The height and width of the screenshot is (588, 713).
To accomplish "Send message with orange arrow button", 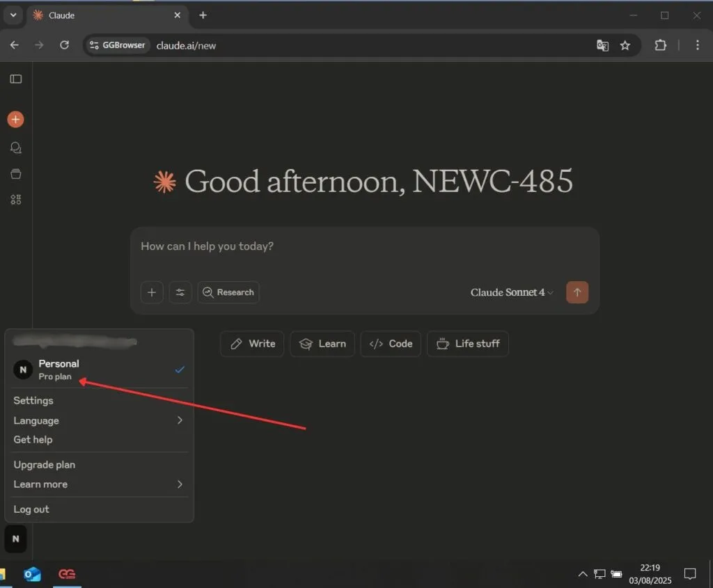I will click(577, 292).
